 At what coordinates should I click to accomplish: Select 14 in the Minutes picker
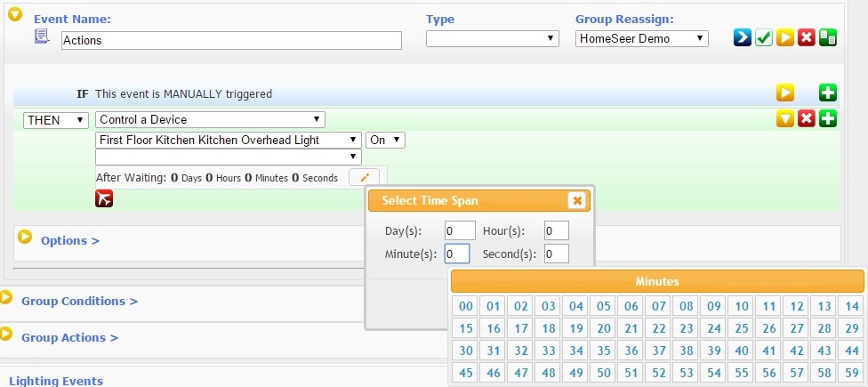pyautogui.click(x=852, y=306)
